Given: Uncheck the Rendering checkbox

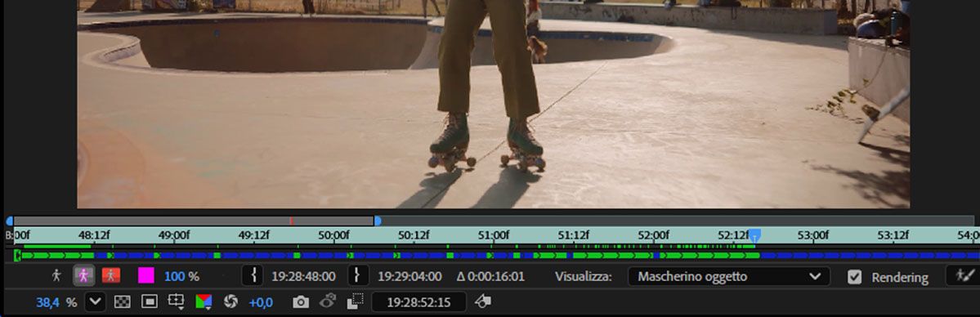Looking at the screenshot, I should [854, 276].
